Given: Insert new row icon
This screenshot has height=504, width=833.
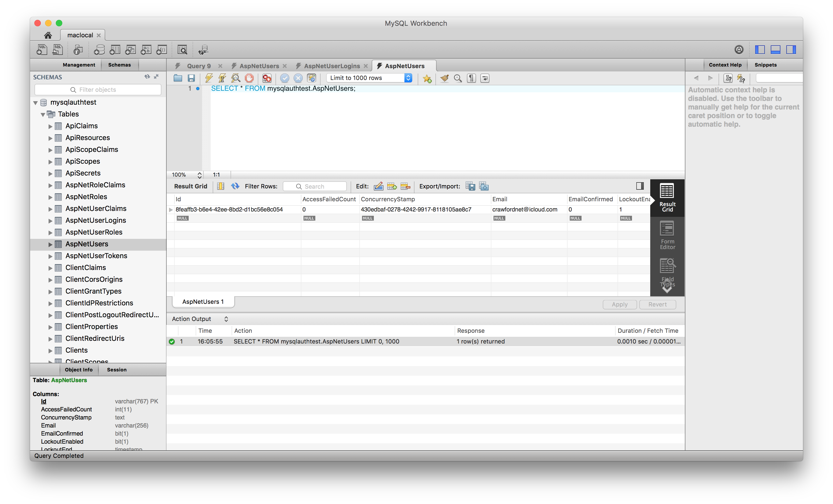Looking at the screenshot, I should (x=392, y=186).
